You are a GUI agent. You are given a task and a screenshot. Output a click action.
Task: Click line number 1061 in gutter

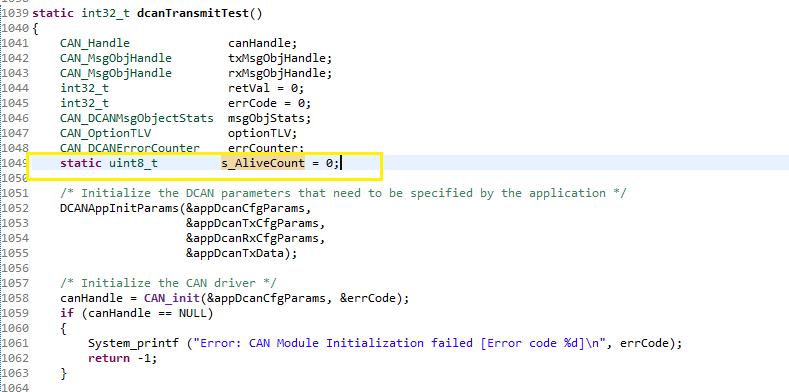pos(15,343)
